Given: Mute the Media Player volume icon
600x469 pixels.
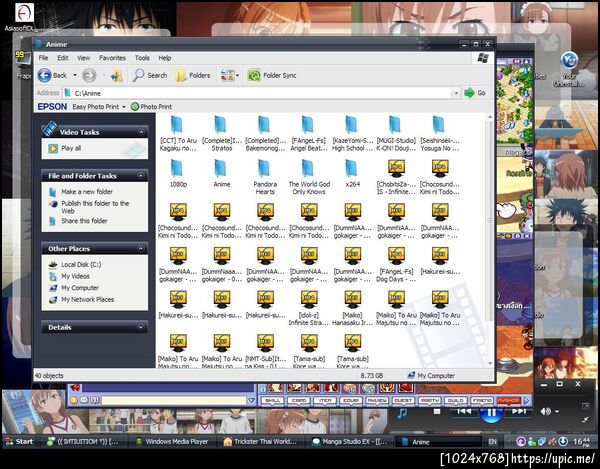Looking at the screenshot, I should (546, 411).
